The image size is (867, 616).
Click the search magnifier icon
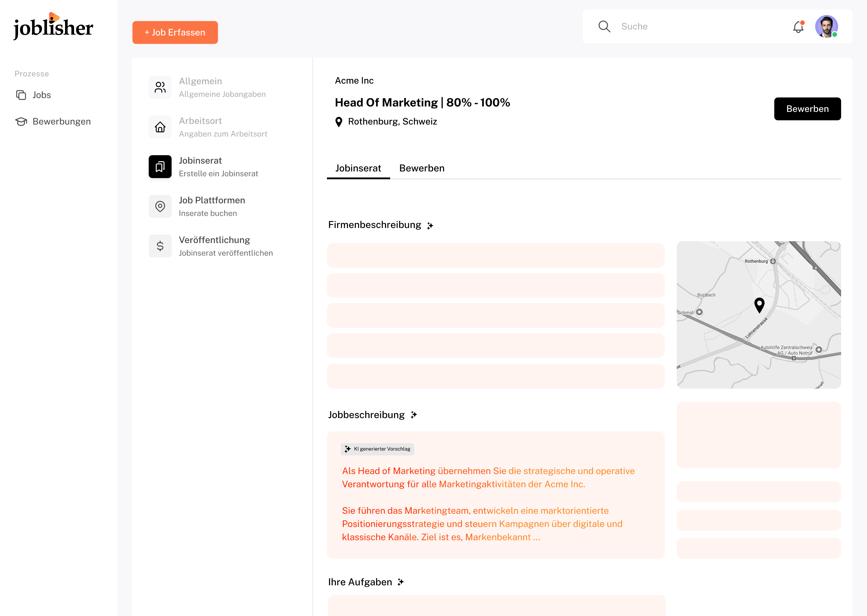point(604,26)
